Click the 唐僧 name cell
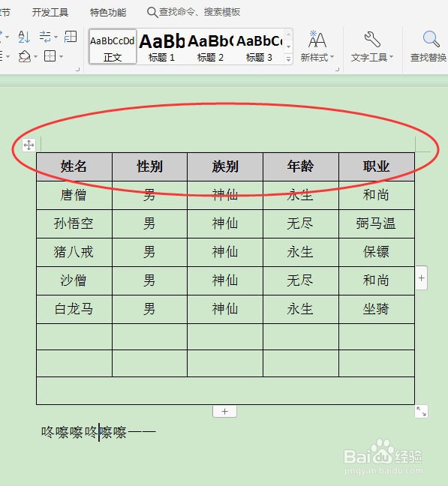Viewport: 448px width, 486px height. tap(74, 195)
